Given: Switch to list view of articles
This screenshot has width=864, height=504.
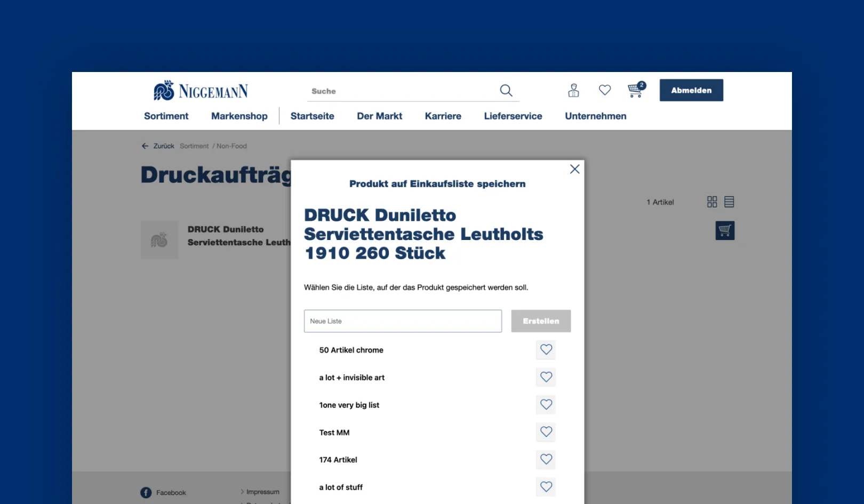Looking at the screenshot, I should 730,202.
